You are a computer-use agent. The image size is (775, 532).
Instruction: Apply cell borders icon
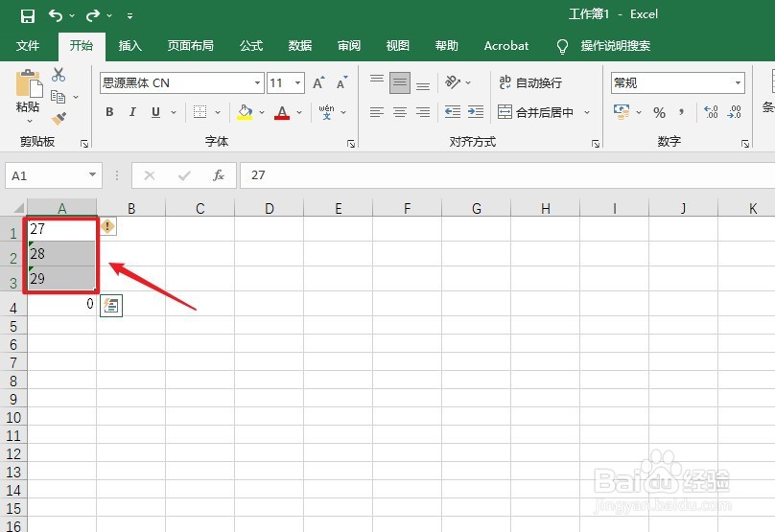[200, 112]
